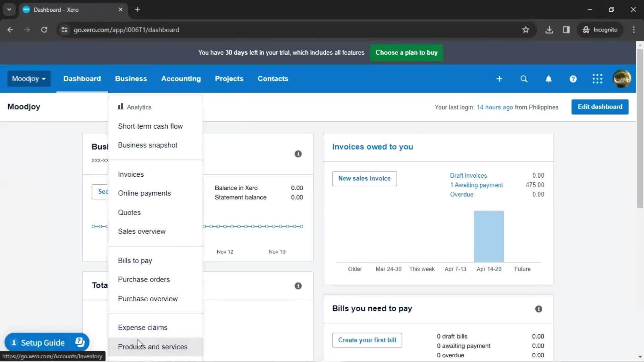Open a new browser tab with plus
644x362 pixels.
tap(138, 9)
